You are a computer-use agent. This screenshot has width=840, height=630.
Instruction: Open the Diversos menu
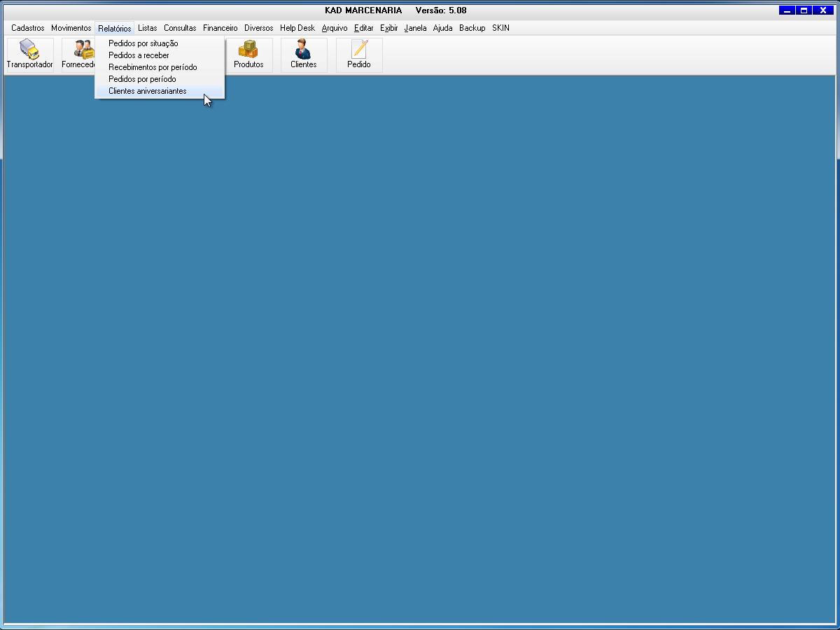click(258, 28)
